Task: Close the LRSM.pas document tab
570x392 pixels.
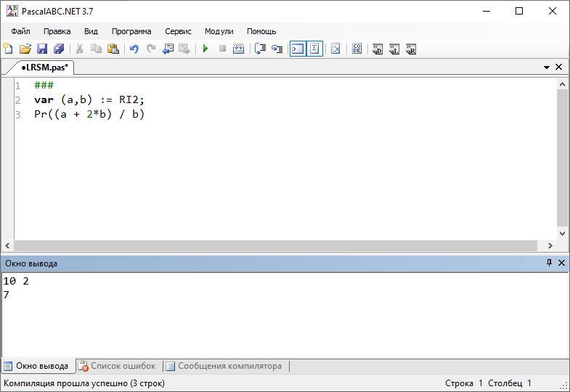Action: point(558,67)
